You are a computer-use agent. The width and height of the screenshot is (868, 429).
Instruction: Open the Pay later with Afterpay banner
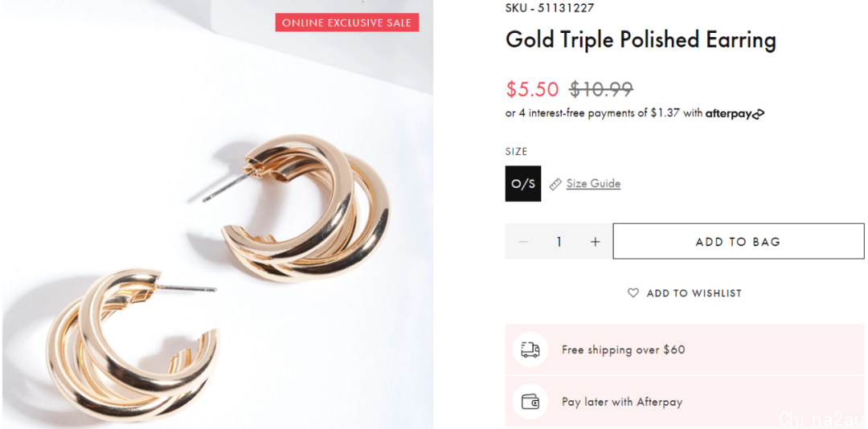point(685,402)
